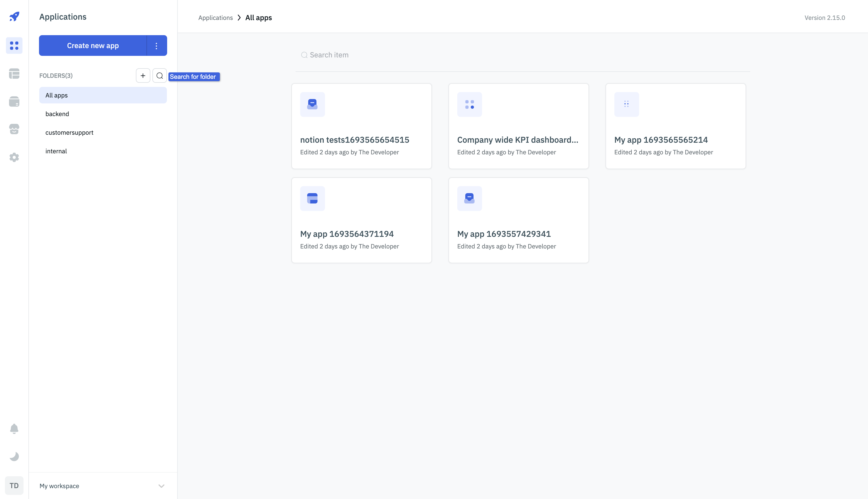Open the marketplace store sidebar icon
The width and height of the screenshot is (868, 499).
pyautogui.click(x=14, y=129)
